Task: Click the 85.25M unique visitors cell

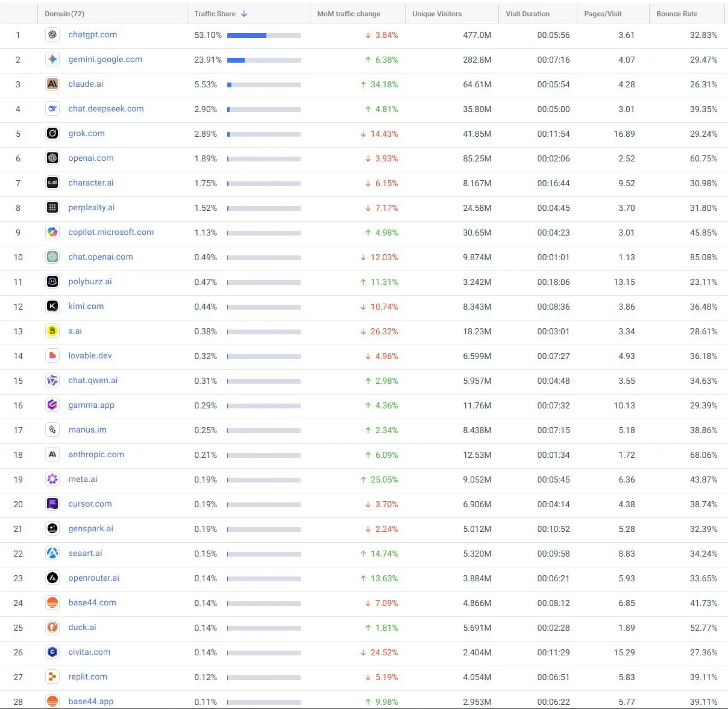Action: (x=477, y=158)
